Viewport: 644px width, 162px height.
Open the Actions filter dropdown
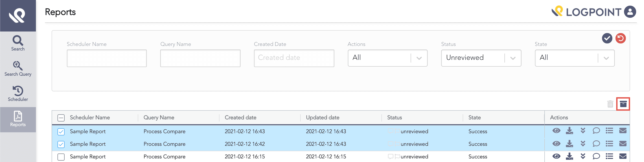coord(387,58)
